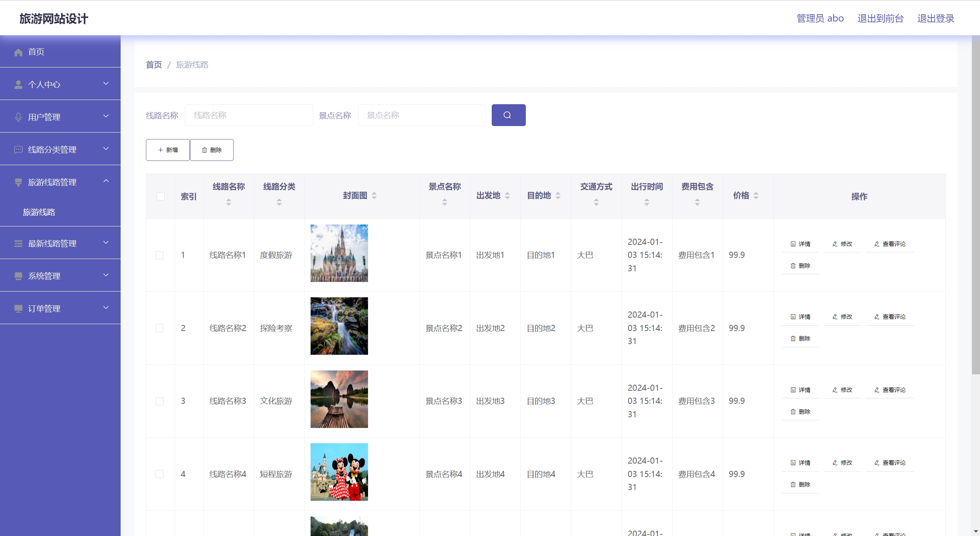
Task: Toggle the select-all header checkbox
Action: click(x=160, y=197)
